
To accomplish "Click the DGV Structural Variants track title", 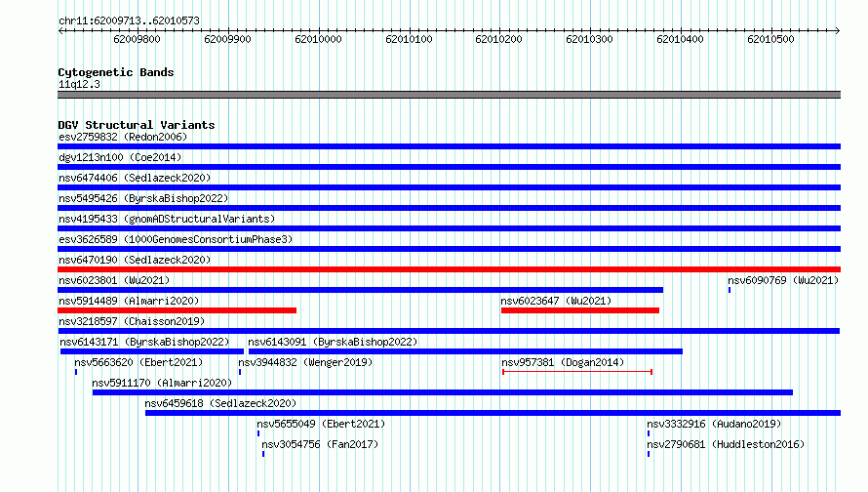I will (x=137, y=125).
